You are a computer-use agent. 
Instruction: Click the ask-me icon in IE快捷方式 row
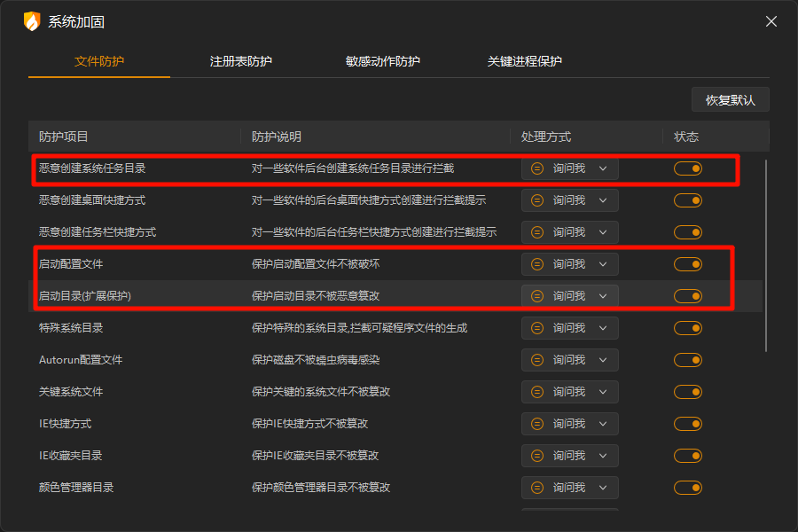pyautogui.click(x=537, y=424)
